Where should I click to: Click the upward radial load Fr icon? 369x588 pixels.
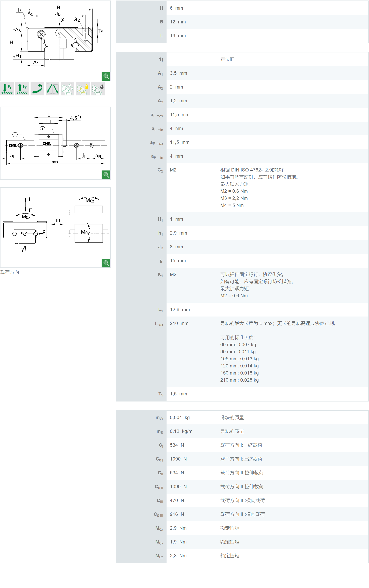22,89
